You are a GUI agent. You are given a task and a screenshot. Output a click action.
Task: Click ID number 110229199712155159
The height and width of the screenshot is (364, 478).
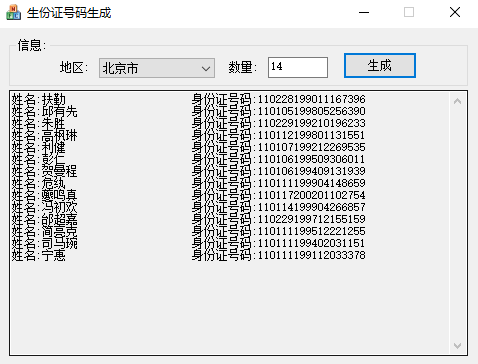[311, 219]
